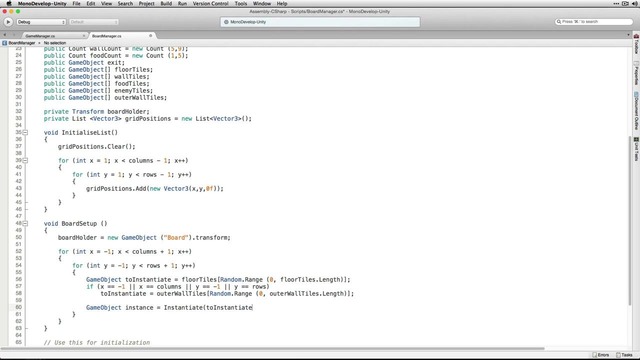Switch to the GameManager.cs tab

tap(40, 36)
